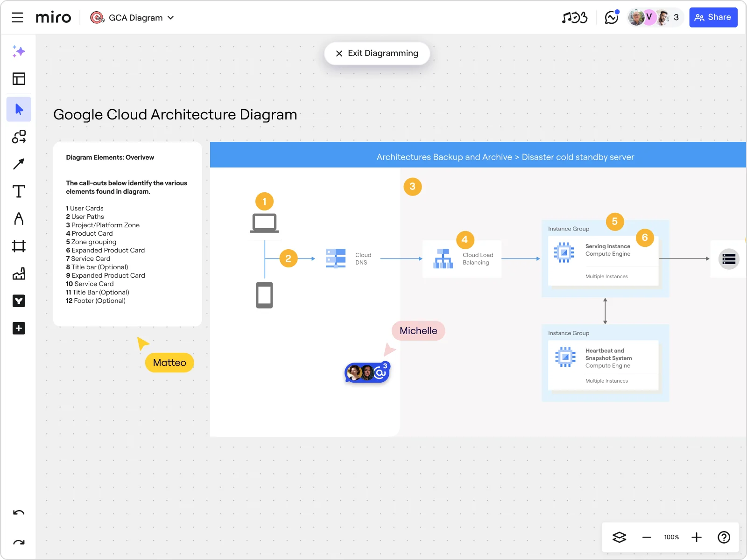This screenshot has height=560, width=747.
Task: Open the layers panel icon
Action: 619,537
